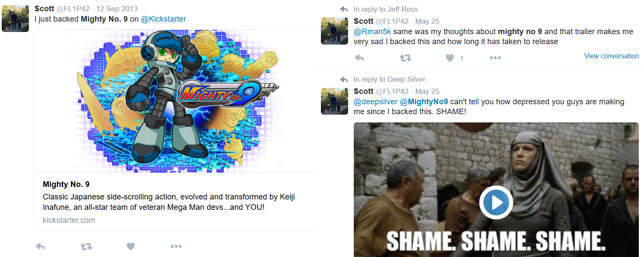Screen dimensions: 644x257
Task: Open the @Kickstarter mention link
Action: 163,19
